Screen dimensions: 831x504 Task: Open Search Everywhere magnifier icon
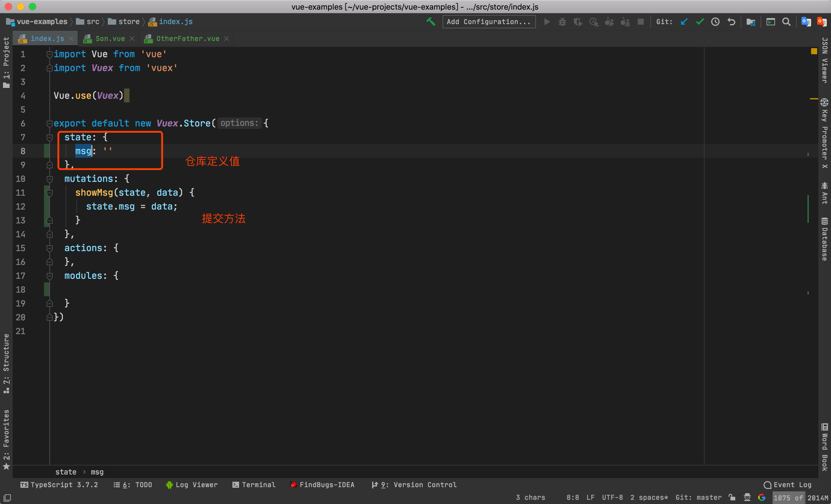coord(786,22)
